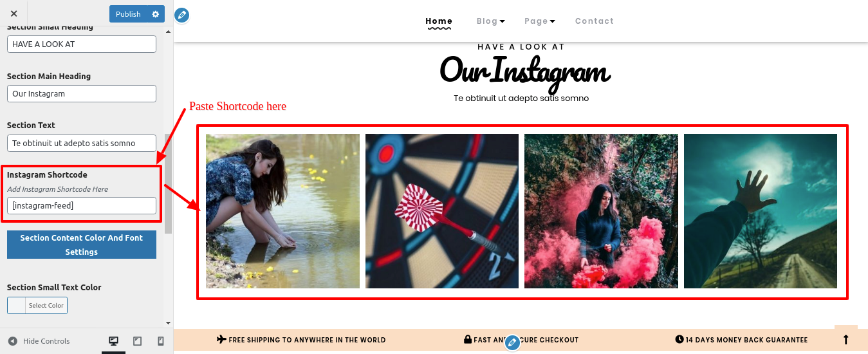Open Section Content Color And Font Settings
The height and width of the screenshot is (354, 868).
[x=82, y=245]
